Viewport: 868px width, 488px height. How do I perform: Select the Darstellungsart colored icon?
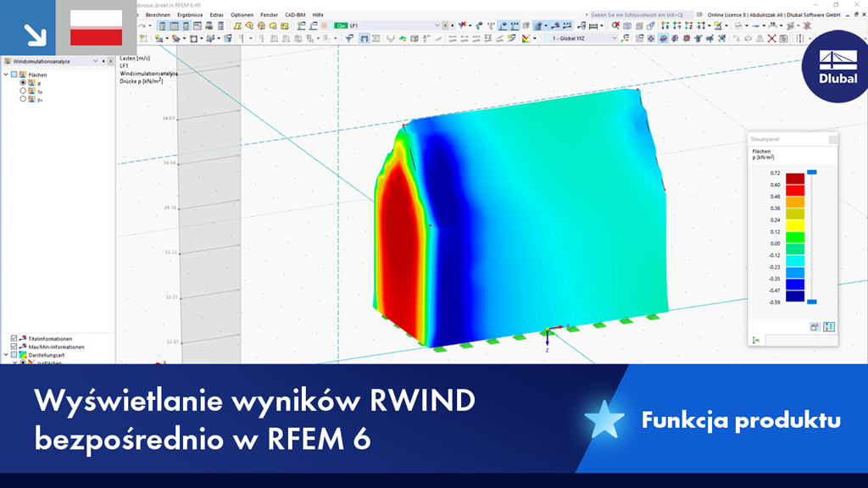[23, 353]
